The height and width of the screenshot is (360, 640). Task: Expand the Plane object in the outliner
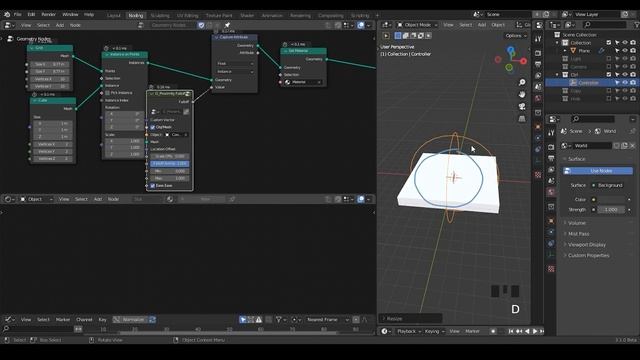[565, 51]
